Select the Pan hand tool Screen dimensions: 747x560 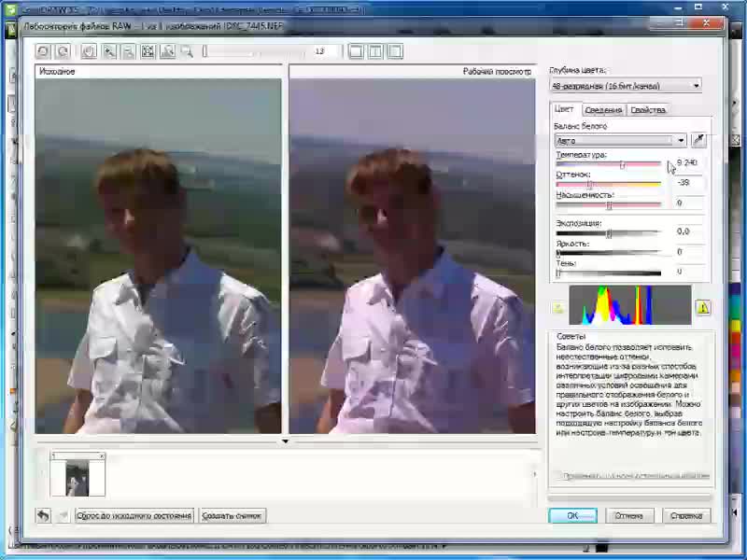(91, 51)
